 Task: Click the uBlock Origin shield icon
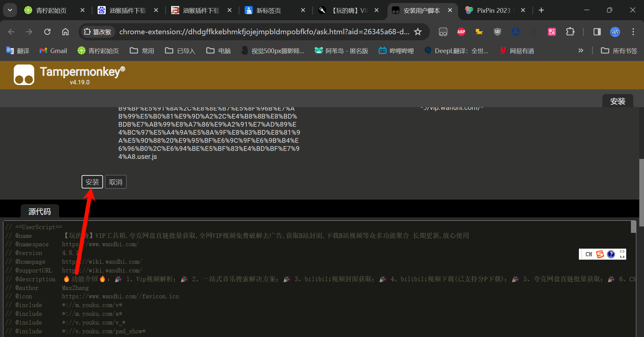(497, 32)
